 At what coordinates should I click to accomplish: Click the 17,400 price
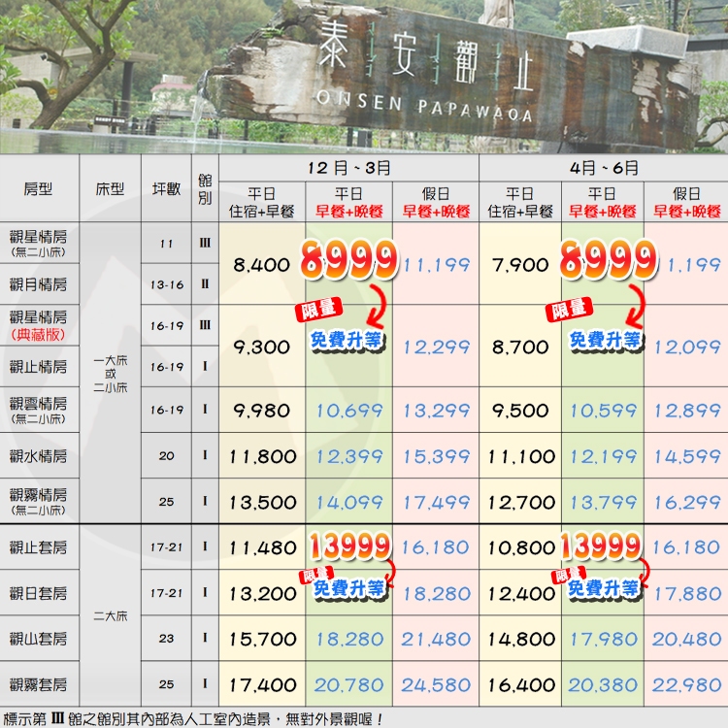pyautogui.click(x=263, y=685)
